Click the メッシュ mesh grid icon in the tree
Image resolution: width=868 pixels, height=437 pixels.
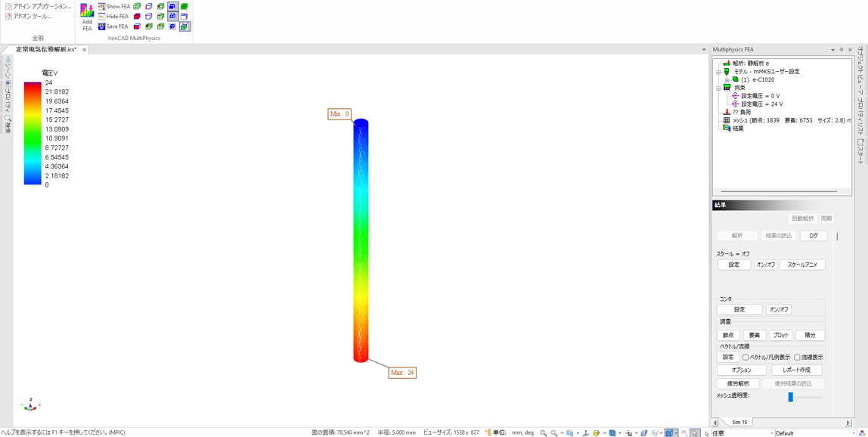727,120
